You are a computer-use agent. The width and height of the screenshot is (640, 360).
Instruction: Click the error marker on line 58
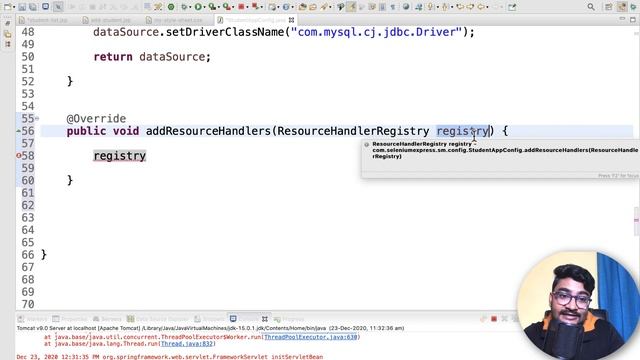pos(18,156)
